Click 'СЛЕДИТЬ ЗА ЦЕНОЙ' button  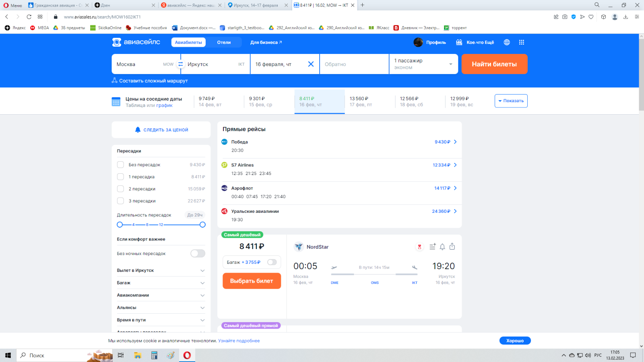pos(161,130)
